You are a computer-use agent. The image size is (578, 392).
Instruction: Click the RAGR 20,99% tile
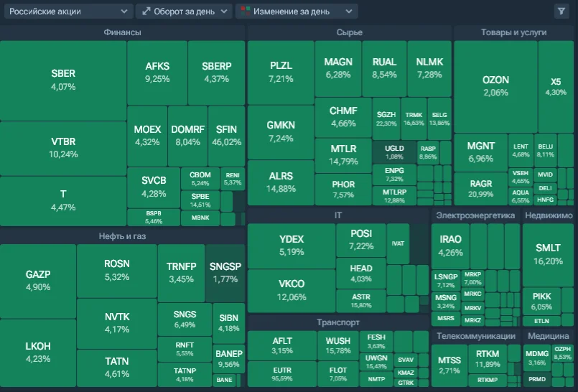pos(480,189)
